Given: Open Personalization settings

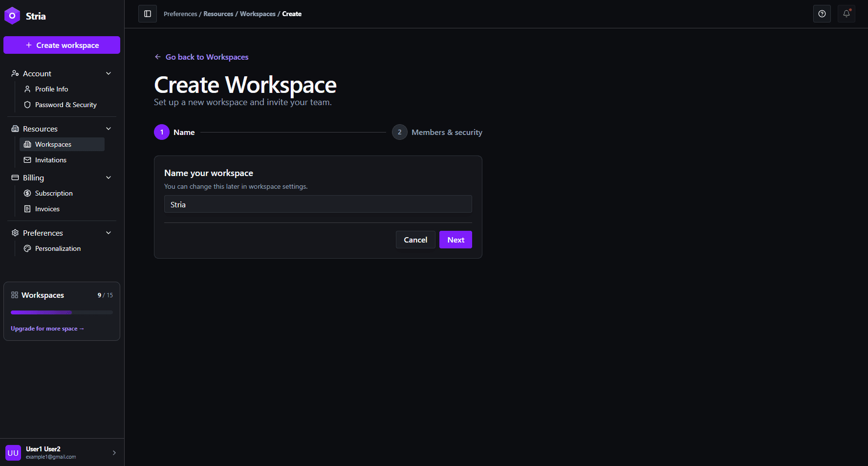Looking at the screenshot, I should (x=62, y=248).
